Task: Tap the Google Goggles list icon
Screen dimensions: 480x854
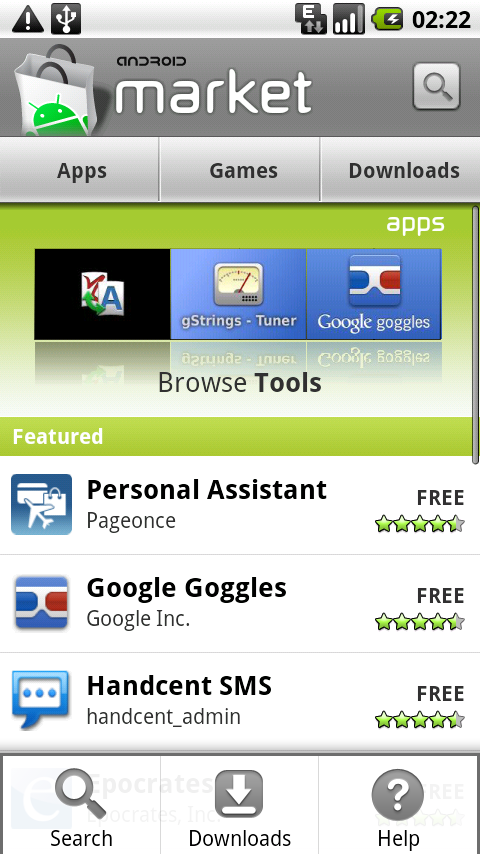Action: point(41,602)
